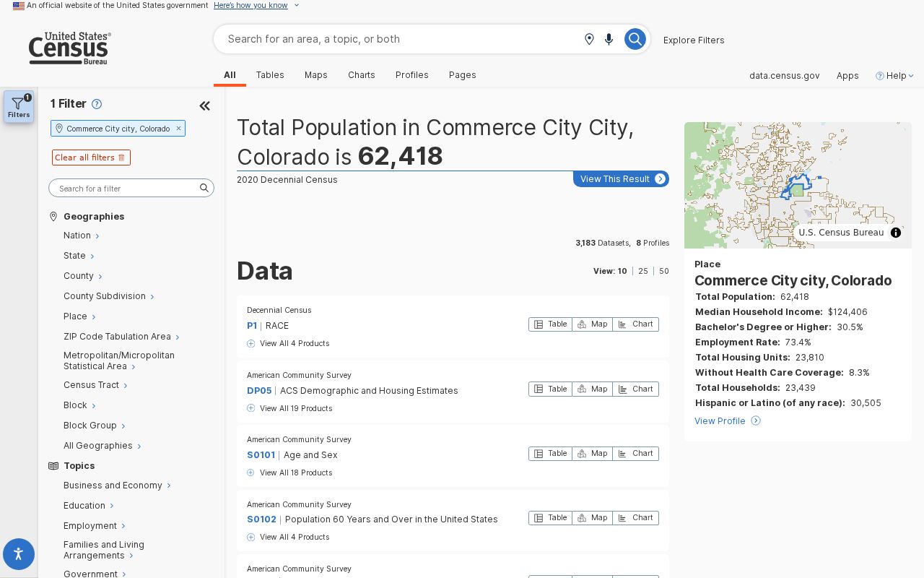Screen dimensions: 924x578
Task: Switch to the Maps tab
Action: click(316, 75)
